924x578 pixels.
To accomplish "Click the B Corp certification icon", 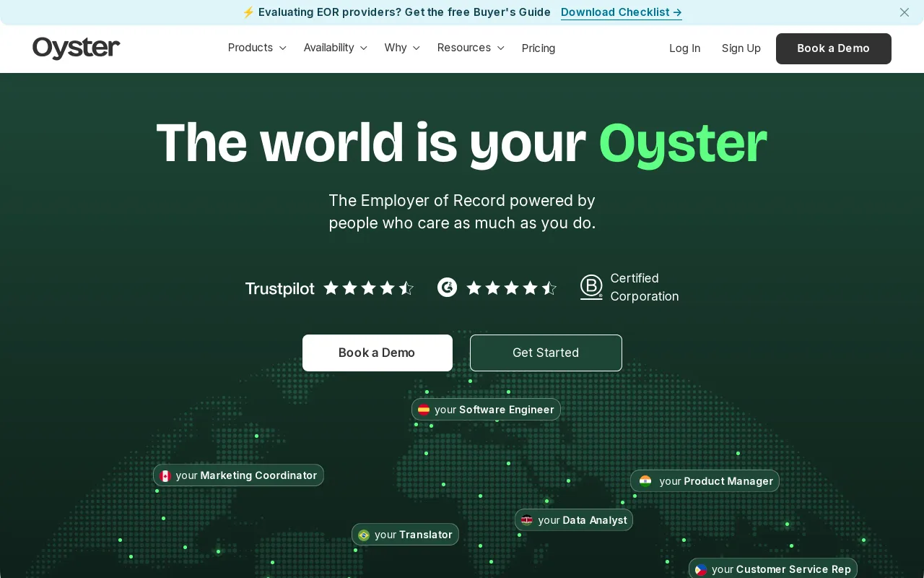I will (x=591, y=287).
